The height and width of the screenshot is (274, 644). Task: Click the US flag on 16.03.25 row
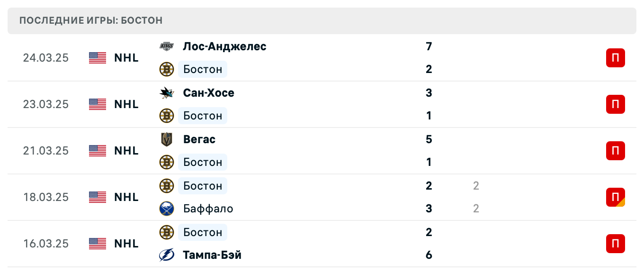(x=98, y=244)
